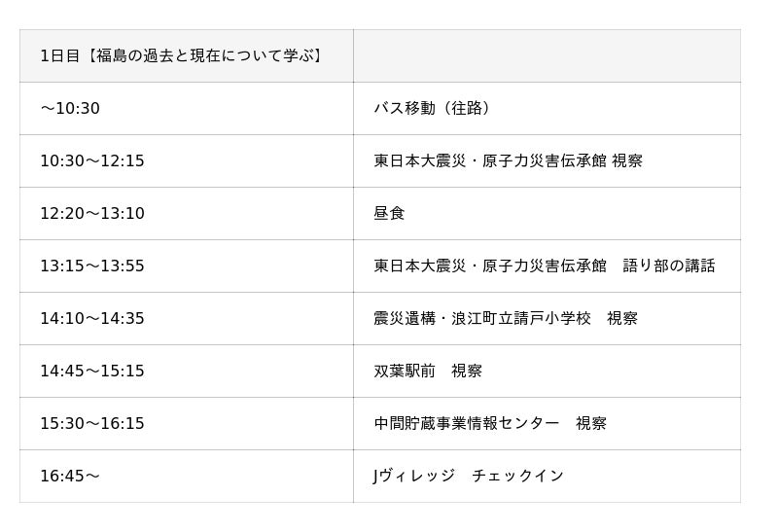This screenshot has height=532, width=778.
Task: Click 震災遺構・浪江町立請戸小学校 視察 entry
Action: 547,319
